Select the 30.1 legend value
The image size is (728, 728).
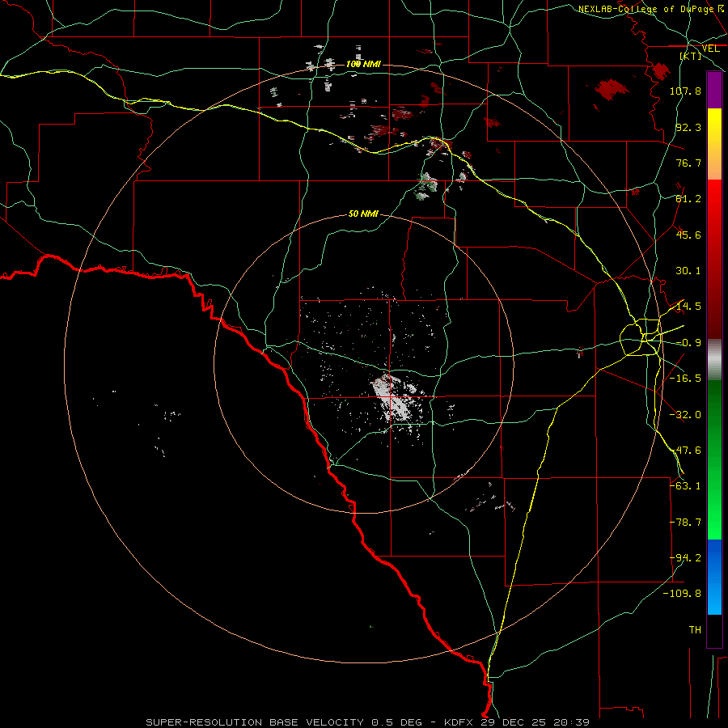[x=688, y=271]
